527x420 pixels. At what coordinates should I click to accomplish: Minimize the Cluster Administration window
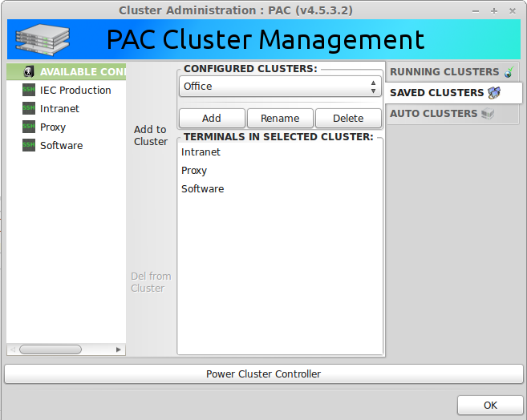pyautogui.click(x=475, y=11)
